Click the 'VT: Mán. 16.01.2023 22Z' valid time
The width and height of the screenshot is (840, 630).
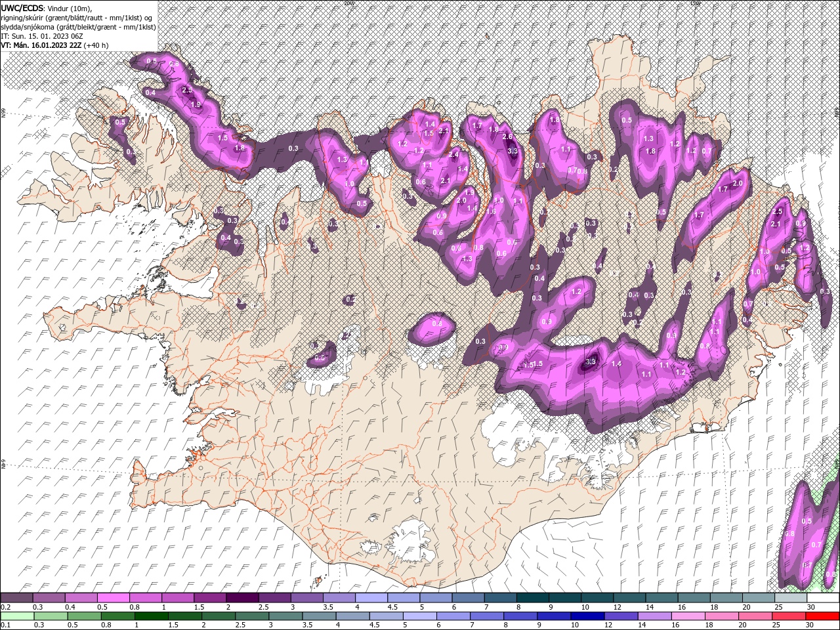click(x=42, y=45)
